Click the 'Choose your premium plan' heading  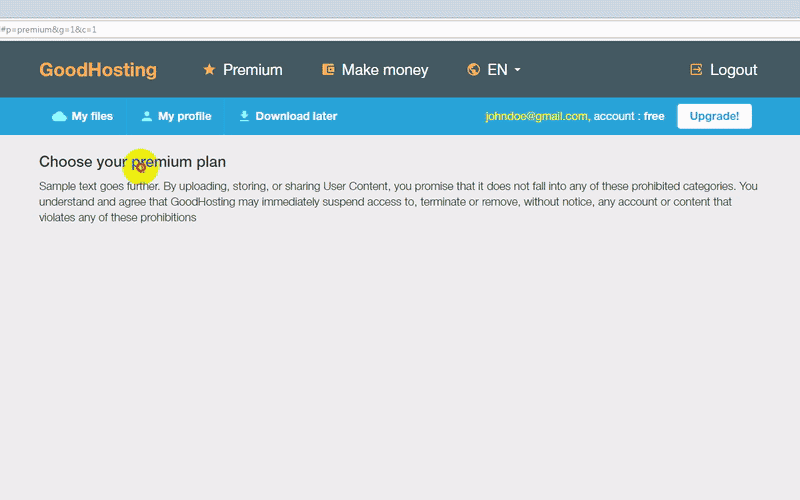pos(132,161)
